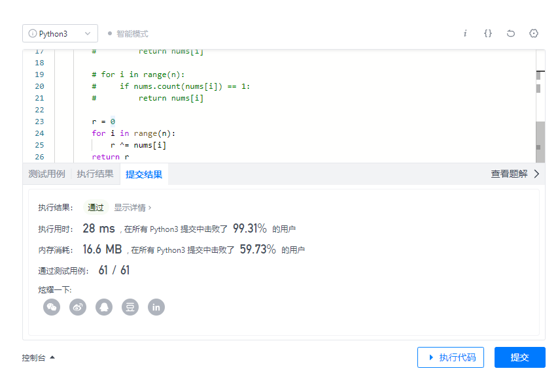Viewport: 558px width, 392px height.
Task: Click the chevron next to 查看题解
Action: [536, 174]
